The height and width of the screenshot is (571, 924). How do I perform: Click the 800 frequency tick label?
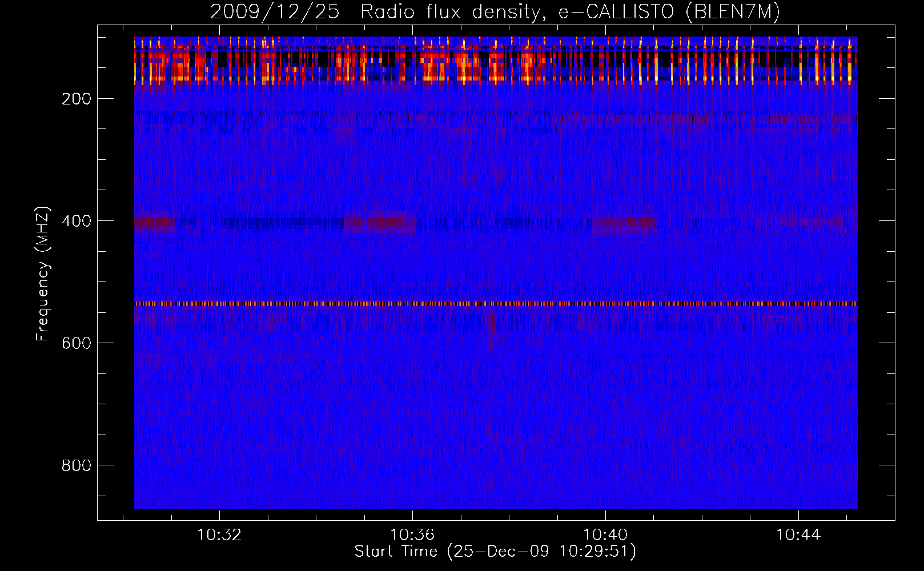(77, 465)
